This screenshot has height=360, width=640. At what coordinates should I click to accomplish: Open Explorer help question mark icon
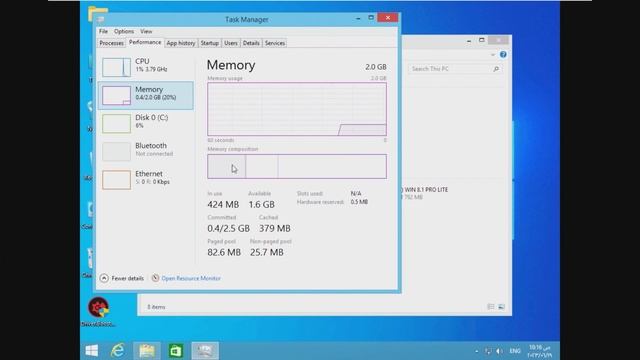503,54
